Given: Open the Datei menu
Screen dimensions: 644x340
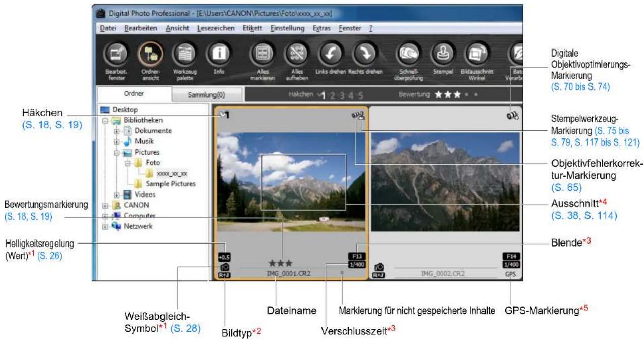Looking at the screenshot, I should (x=108, y=28).
